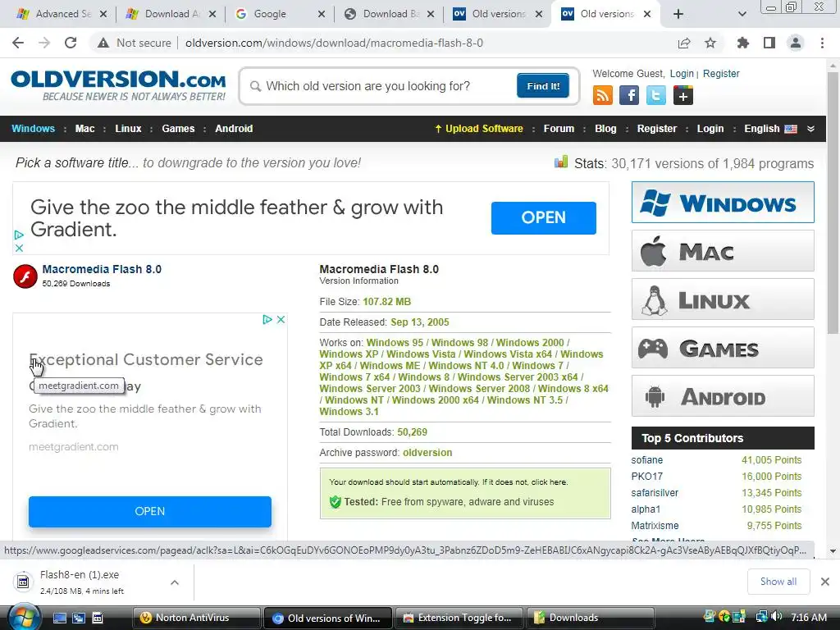Screen dimensions: 840x630
Task: Click Upload Software in nav bar
Action: [x=478, y=129]
